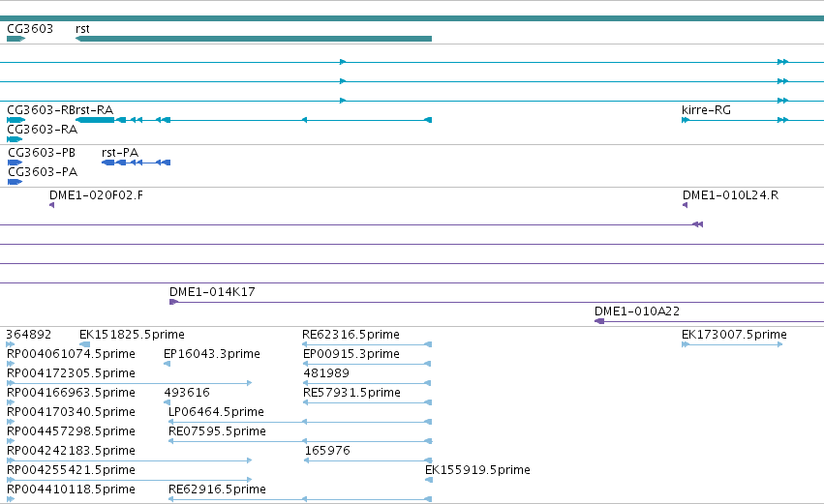Click the DME1-010L24.R feature label
The width and height of the screenshot is (824, 504).
click(x=730, y=195)
